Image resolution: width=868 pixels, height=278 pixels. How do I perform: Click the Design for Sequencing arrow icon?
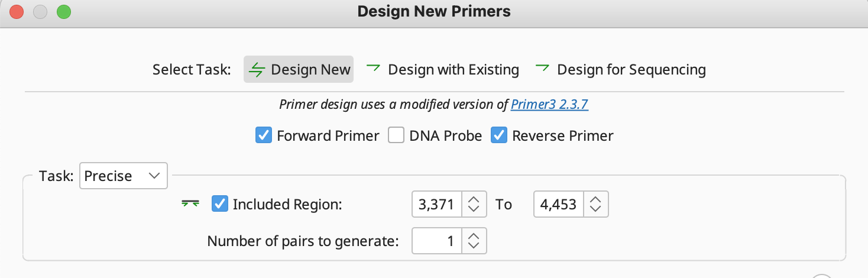click(x=542, y=67)
